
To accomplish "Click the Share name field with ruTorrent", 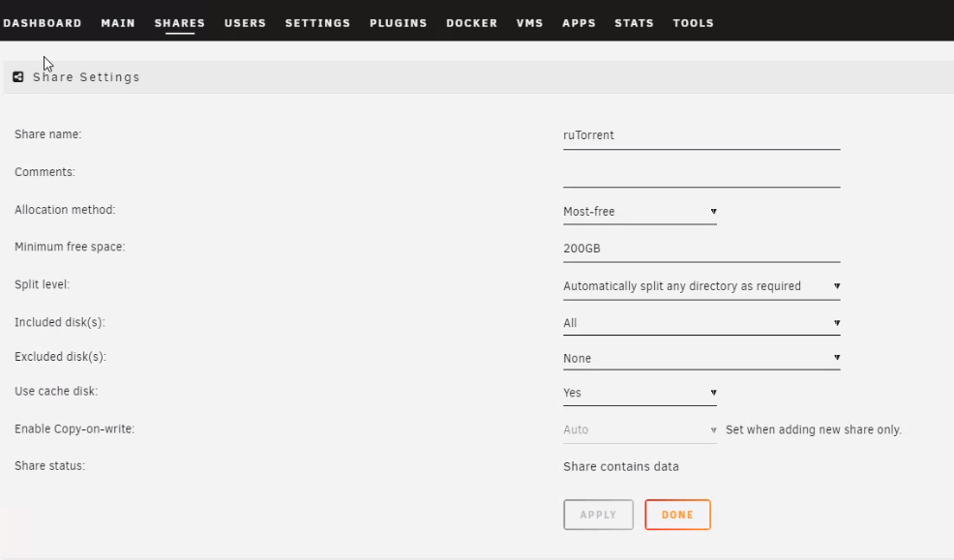I will (701, 135).
